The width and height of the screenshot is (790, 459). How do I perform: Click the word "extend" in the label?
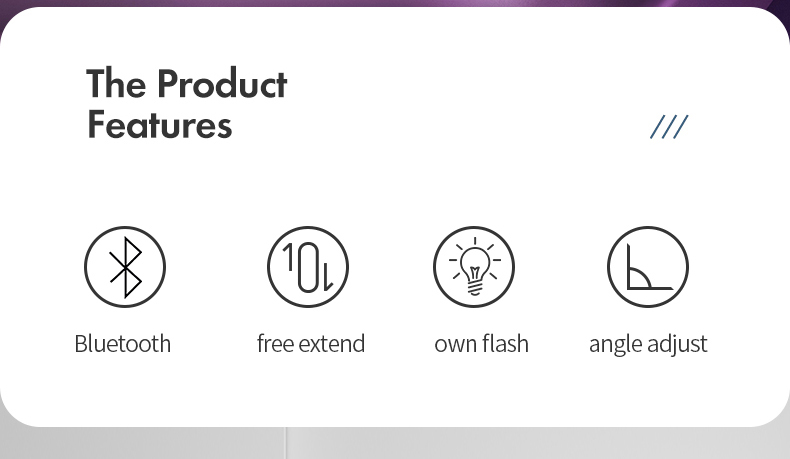point(332,344)
